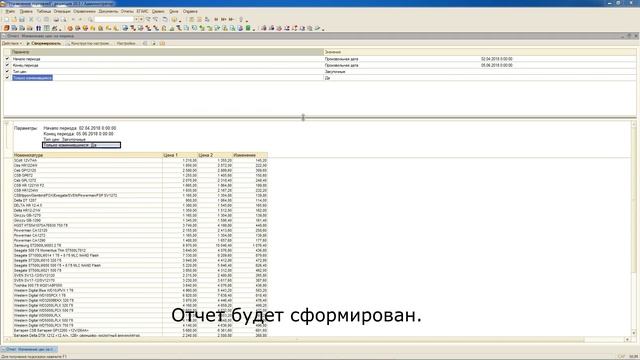Click the Print toolbar icon
Viewport: 640px width, 360px height.
pos(56,20)
